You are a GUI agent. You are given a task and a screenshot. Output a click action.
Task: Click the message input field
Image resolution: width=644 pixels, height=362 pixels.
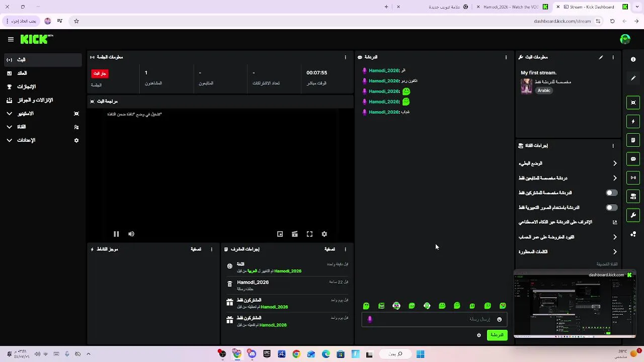tap(434, 319)
